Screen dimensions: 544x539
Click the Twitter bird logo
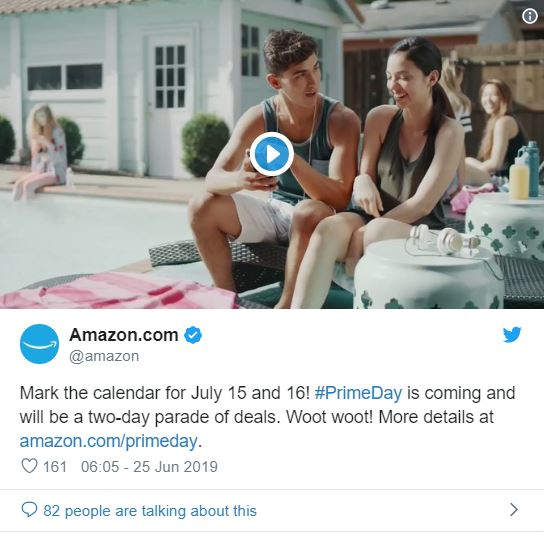[x=512, y=334]
